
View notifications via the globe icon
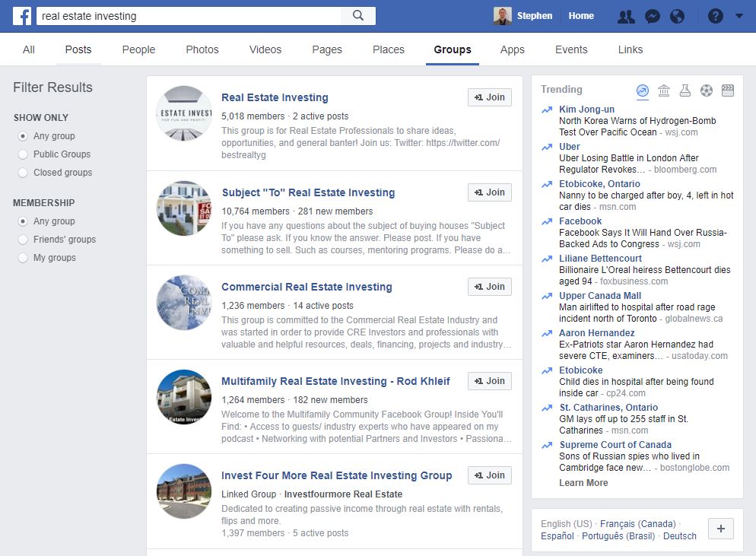click(x=677, y=15)
